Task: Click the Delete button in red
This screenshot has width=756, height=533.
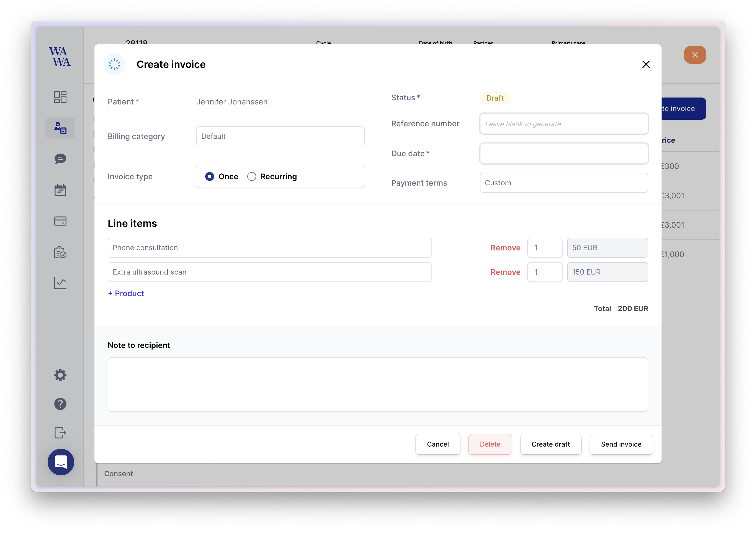Action: click(490, 444)
